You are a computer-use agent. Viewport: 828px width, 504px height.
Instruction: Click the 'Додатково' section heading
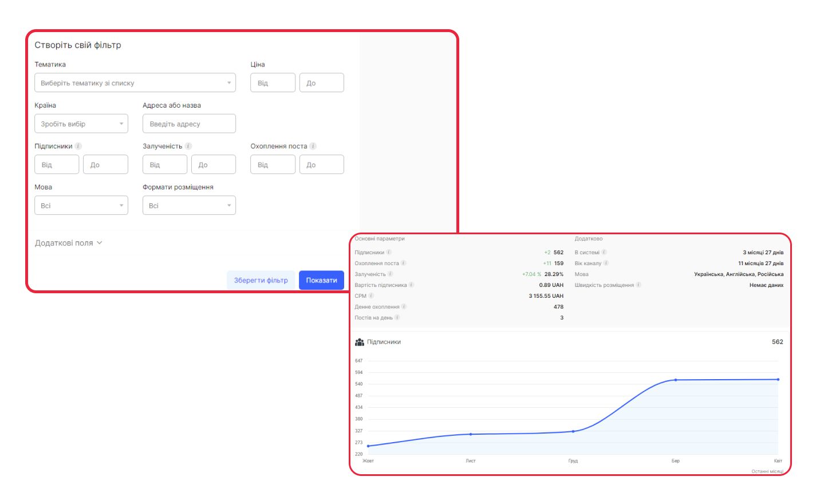(589, 239)
